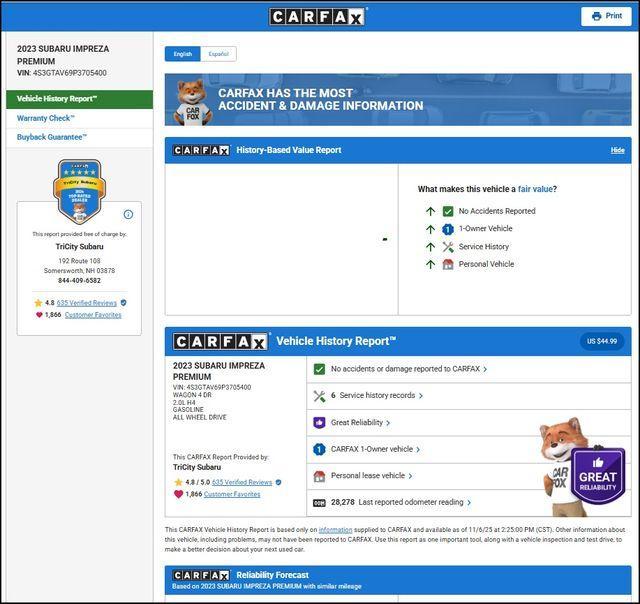640x604 pixels.
Task: Select the English language toggle
Action: pos(183,54)
